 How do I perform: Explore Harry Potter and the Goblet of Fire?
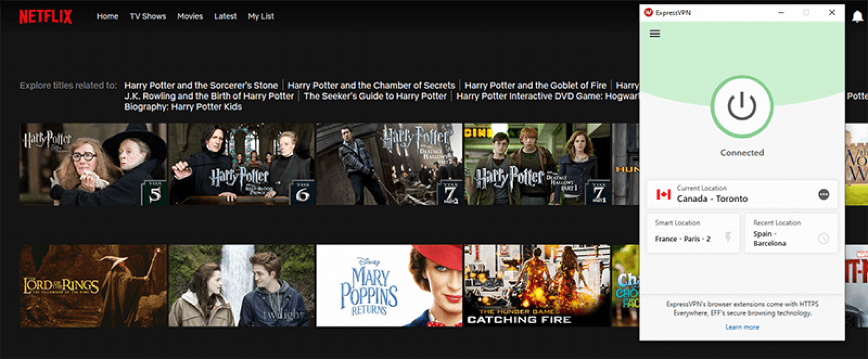(x=535, y=85)
